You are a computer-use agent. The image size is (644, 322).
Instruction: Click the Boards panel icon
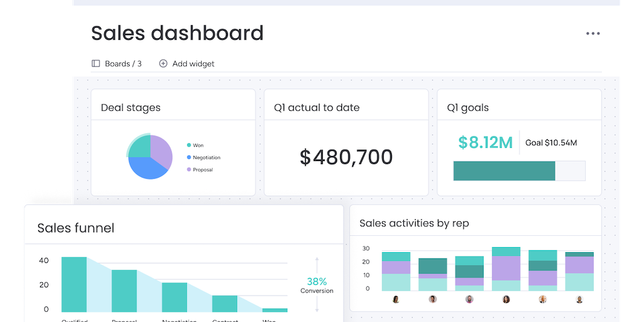click(x=96, y=64)
